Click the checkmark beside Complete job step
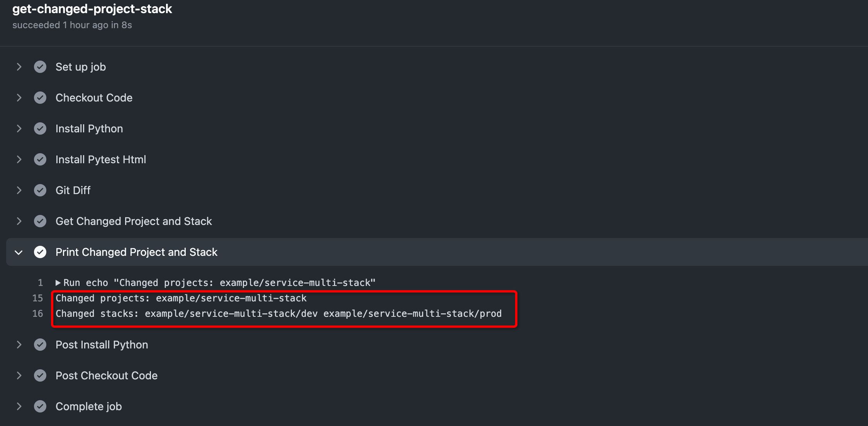The height and width of the screenshot is (426, 868). coord(40,406)
